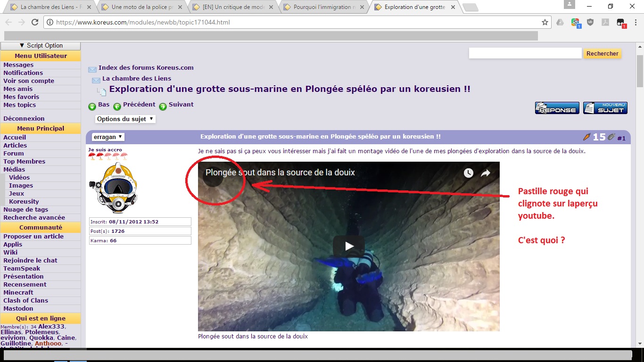Click the green Suivant arrow icon
644x362 pixels.
pyautogui.click(x=163, y=107)
